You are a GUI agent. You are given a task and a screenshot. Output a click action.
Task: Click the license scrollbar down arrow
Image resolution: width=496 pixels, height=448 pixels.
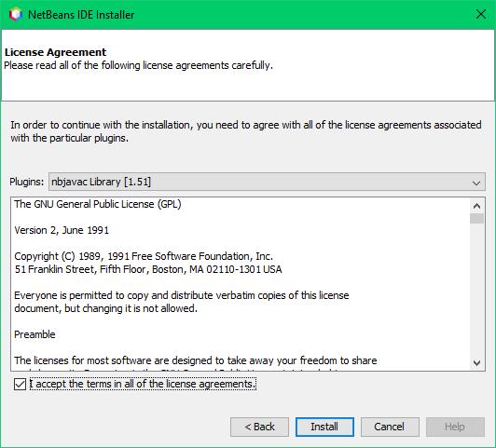477,363
